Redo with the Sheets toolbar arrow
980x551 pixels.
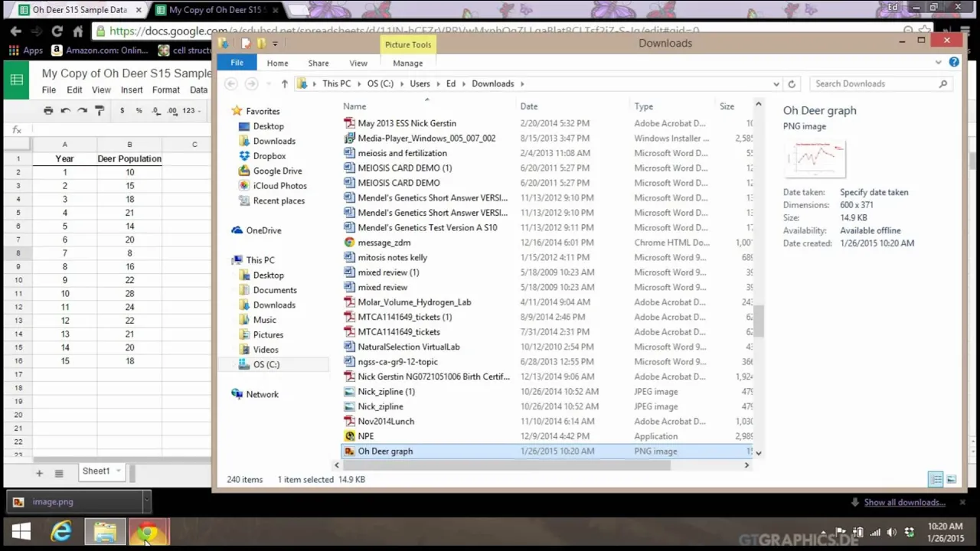[x=83, y=110]
